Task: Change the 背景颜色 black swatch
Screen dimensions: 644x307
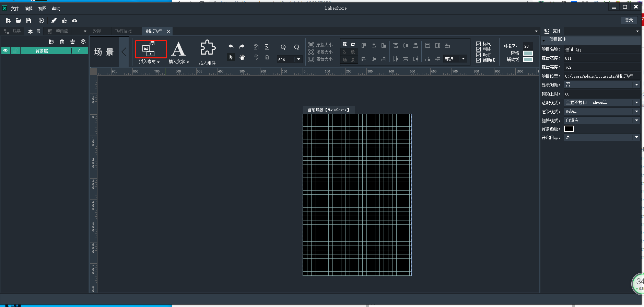Action: pyautogui.click(x=569, y=129)
